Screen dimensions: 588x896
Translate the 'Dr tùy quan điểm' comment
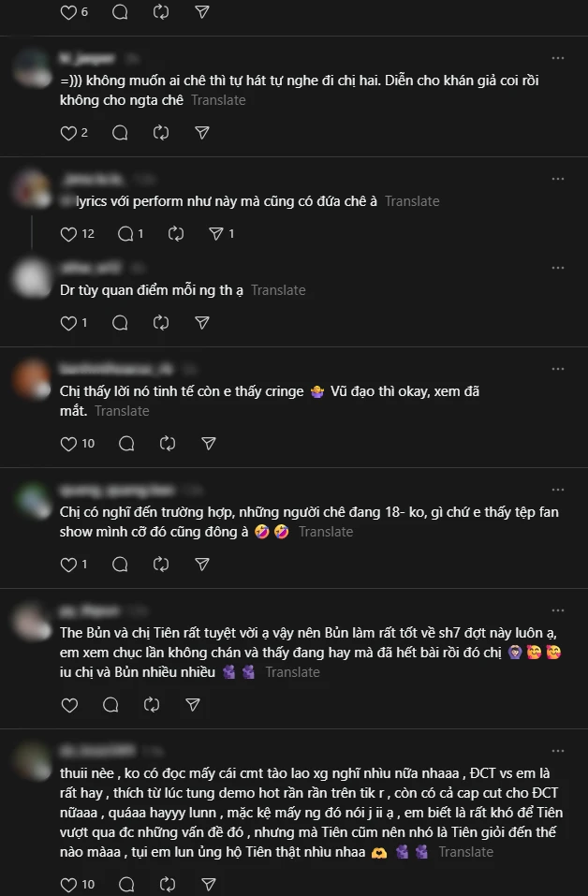pyautogui.click(x=278, y=290)
